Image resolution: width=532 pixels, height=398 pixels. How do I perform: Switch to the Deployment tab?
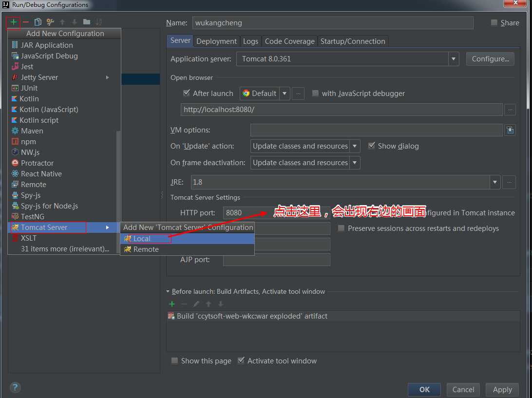[x=216, y=41]
